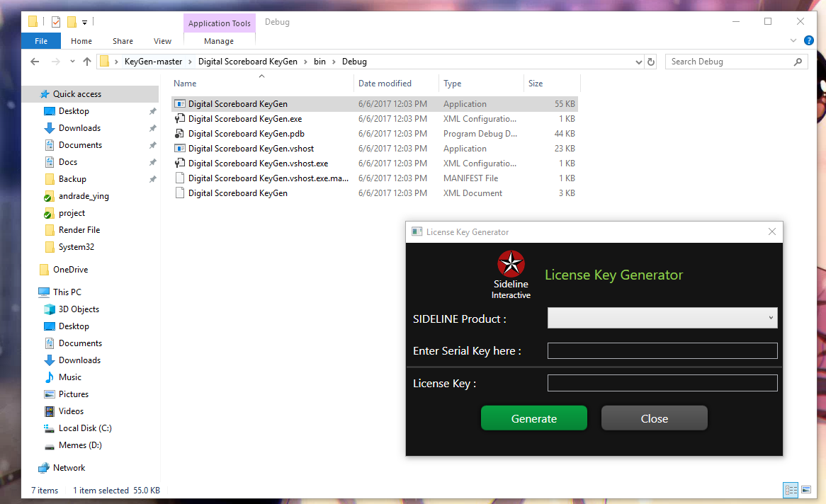This screenshot has width=826, height=504.
Task: Open Local Disk (C:) drive
Action: [x=85, y=428]
